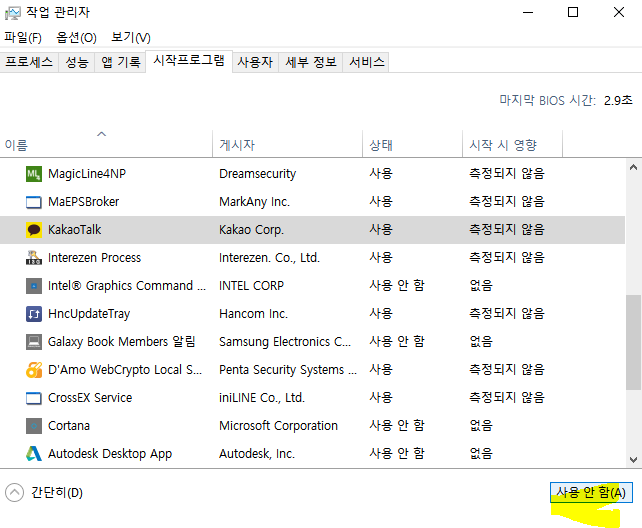Switch to the 성능 tab
This screenshot has width=642, height=528.
point(77,62)
